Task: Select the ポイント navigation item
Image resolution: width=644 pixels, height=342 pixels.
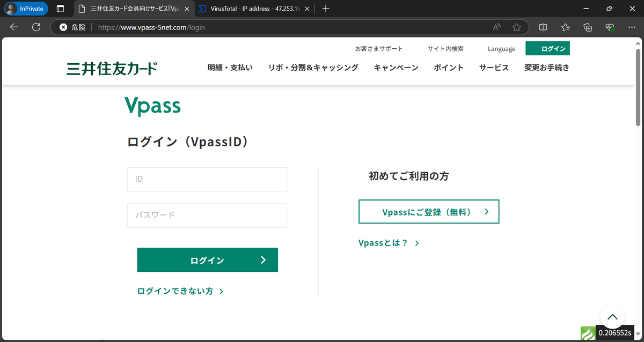Action: [x=449, y=68]
